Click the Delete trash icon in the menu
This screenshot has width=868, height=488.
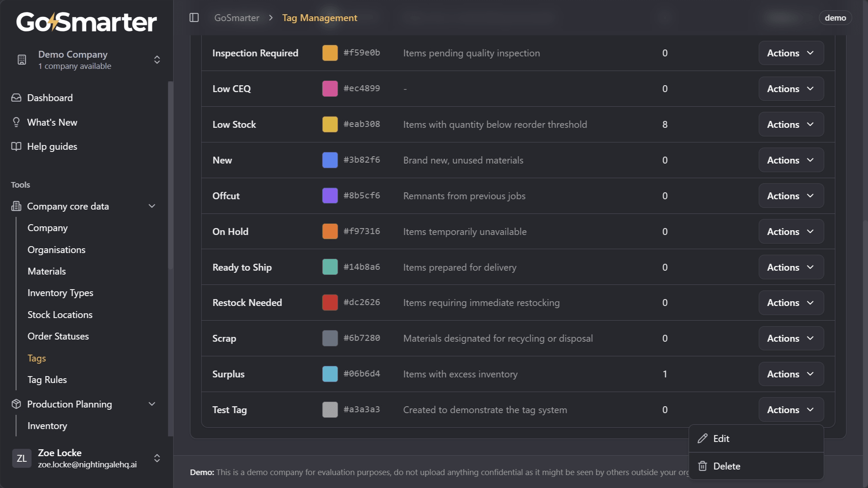(703, 466)
